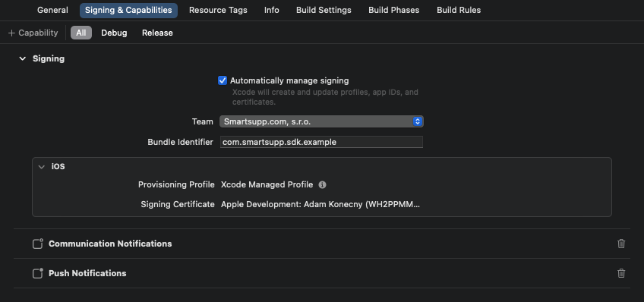Switch to the Build Rules tab
This screenshot has height=302, width=644.
tap(459, 11)
